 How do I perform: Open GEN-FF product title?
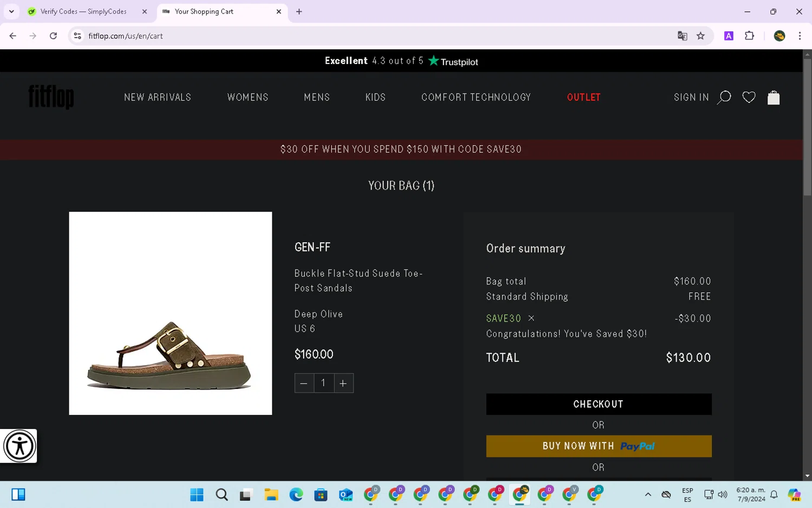pos(312,248)
